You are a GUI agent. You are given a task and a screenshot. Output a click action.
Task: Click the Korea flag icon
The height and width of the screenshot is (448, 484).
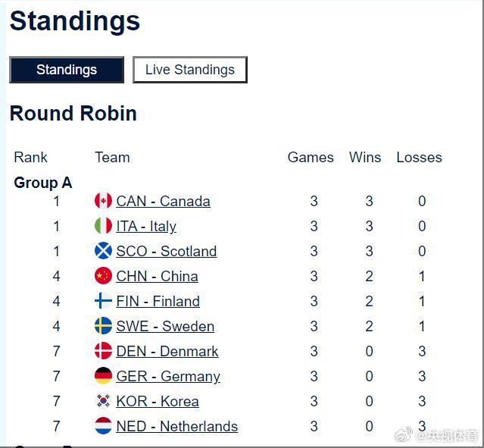click(x=103, y=401)
